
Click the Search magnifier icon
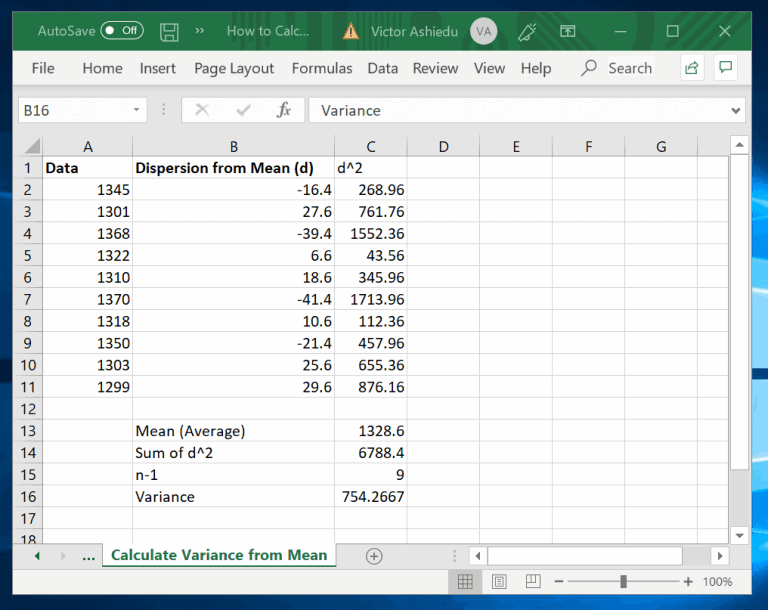588,68
